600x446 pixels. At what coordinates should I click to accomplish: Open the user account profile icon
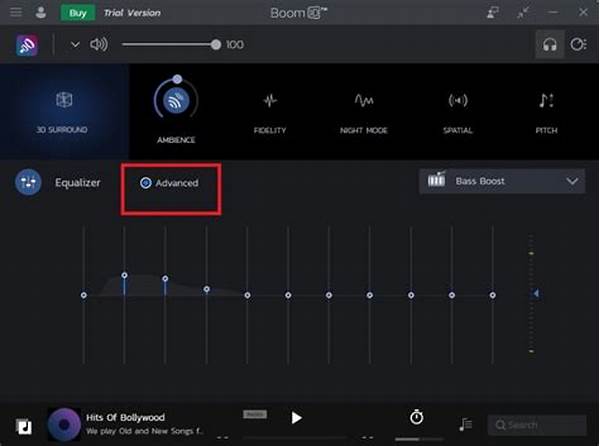point(41,14)
